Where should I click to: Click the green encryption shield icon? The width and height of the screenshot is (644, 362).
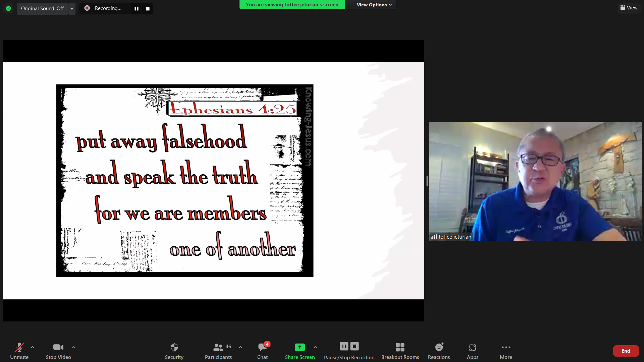click(x=8, y=8)
